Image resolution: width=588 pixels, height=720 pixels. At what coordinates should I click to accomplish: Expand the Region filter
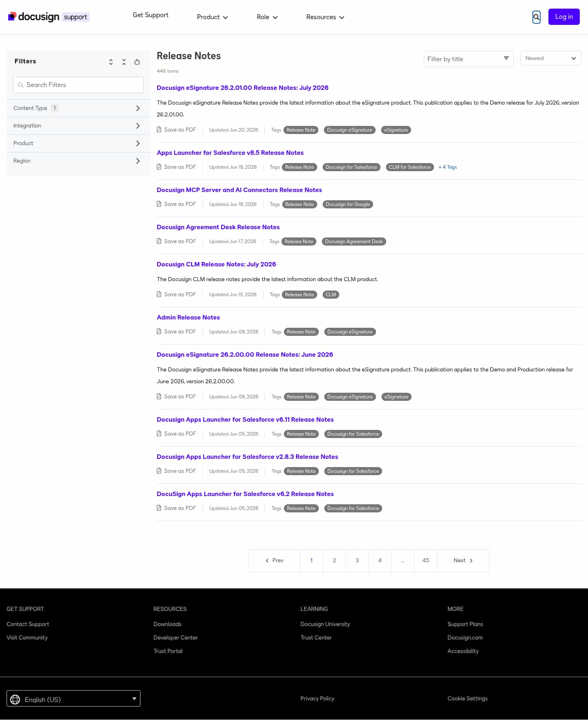tap(78, 161)
